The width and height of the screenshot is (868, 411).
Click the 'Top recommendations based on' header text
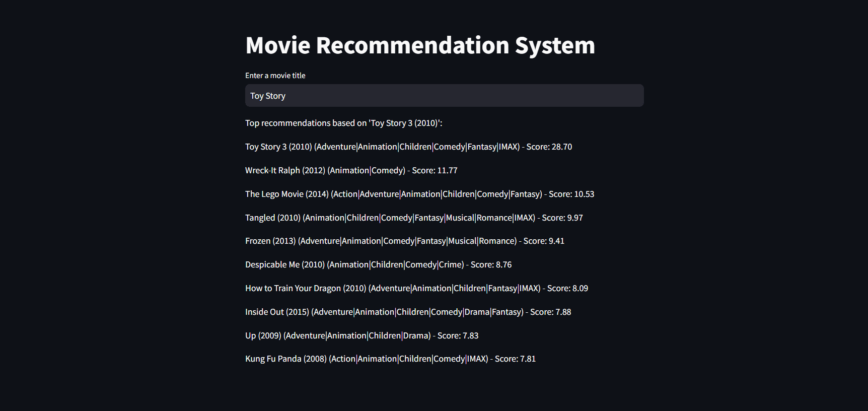tap(343, 123)
